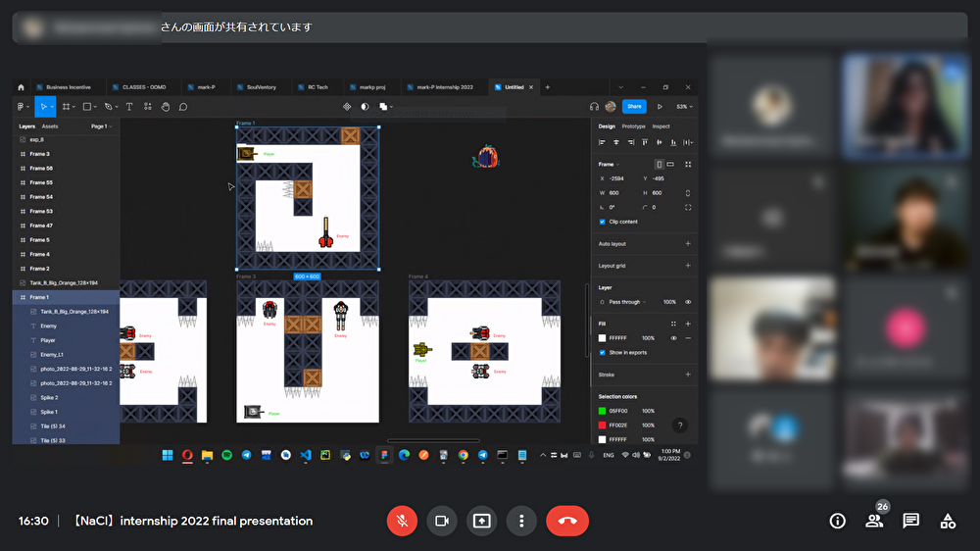Toggle the Clip content checkbox
The height and width of the screenshot is (551, 980).
[x=602, y=222]
